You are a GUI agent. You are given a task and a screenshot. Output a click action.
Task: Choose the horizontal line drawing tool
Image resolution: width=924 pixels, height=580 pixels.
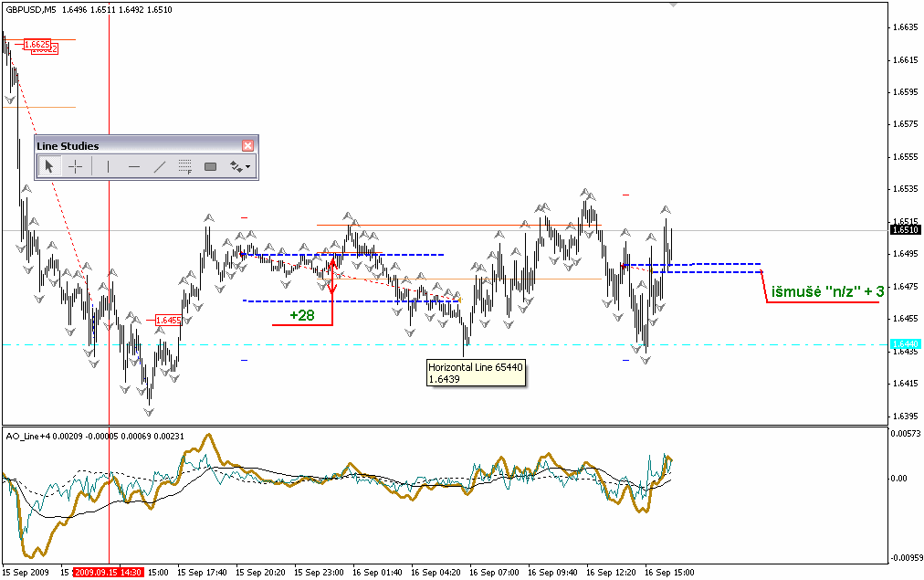tap(134, 166)
